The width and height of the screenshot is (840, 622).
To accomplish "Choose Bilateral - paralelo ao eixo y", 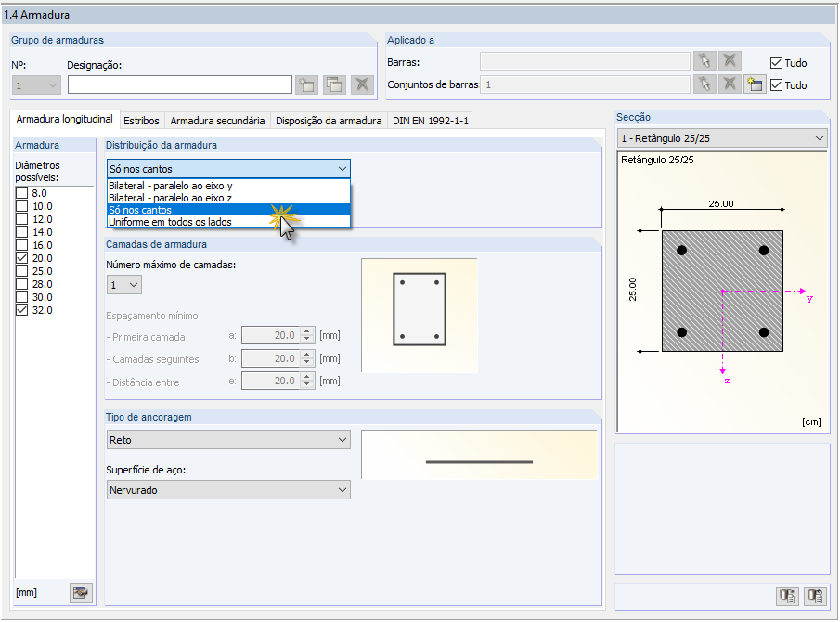I will [x=228, y=186].
